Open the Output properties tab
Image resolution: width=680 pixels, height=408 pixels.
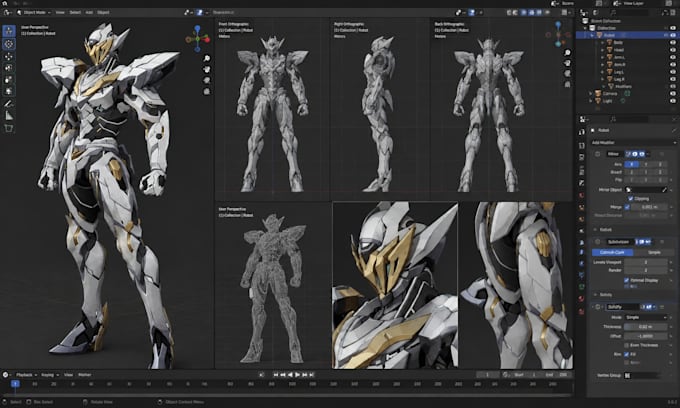[x=582, y=158]
